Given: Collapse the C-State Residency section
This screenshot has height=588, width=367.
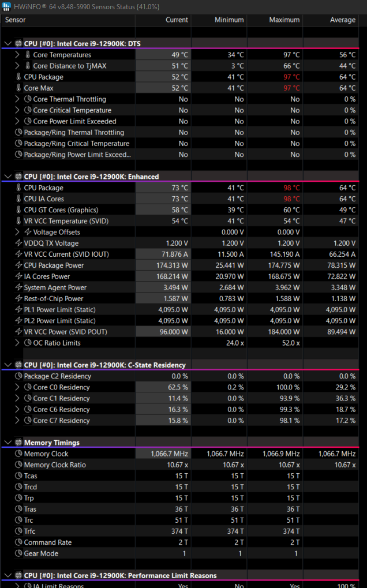Looking at the screenshot, I should click(x=8, y=365).
